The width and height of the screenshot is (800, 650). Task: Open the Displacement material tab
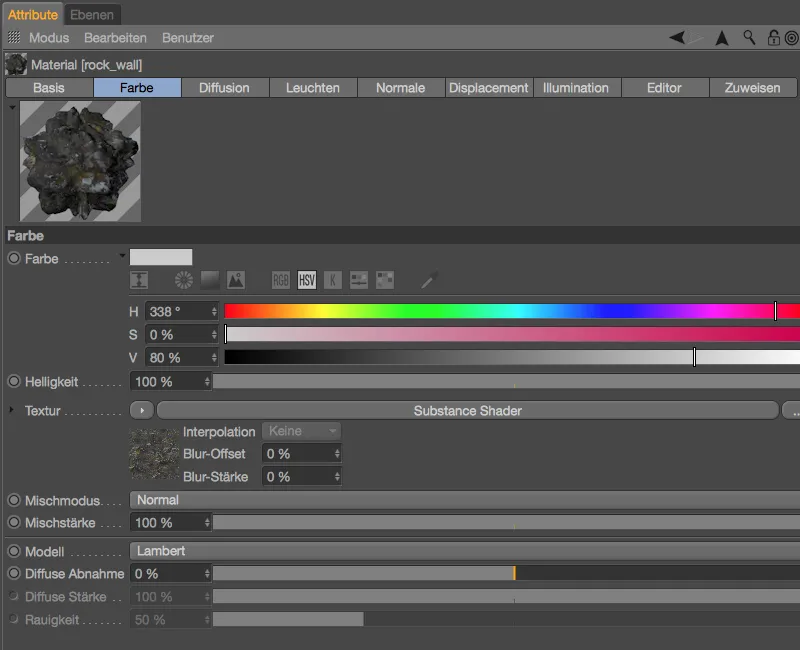[x=489, y=88]
